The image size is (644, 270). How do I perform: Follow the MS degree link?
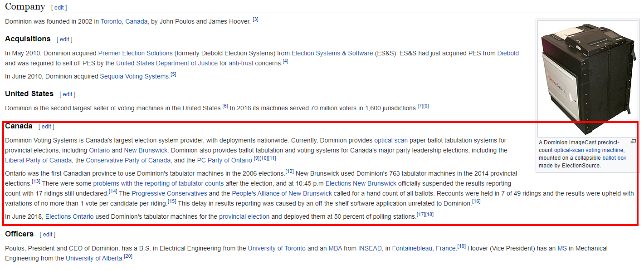[562, 248]
